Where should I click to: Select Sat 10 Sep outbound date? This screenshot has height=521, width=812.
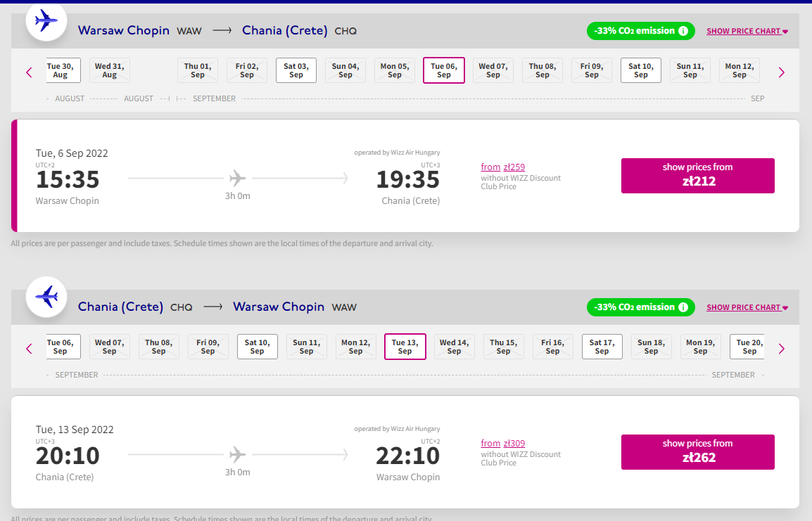[641, 70]
